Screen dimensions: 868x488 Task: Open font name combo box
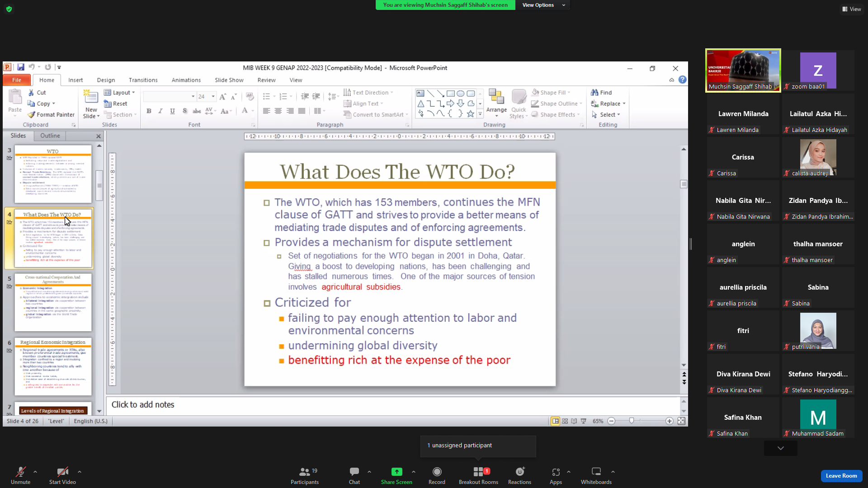(x=170, y=97)
